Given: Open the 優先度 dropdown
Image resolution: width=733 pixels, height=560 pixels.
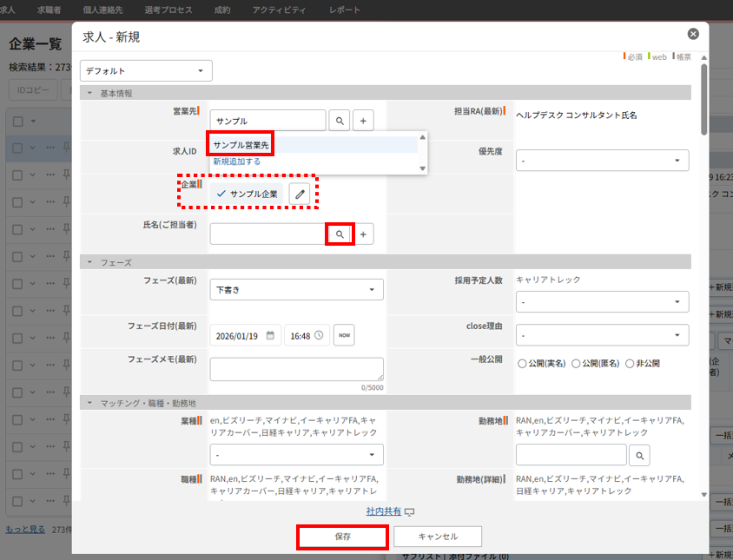Looking at the screenshot, I should pos(602,161).
